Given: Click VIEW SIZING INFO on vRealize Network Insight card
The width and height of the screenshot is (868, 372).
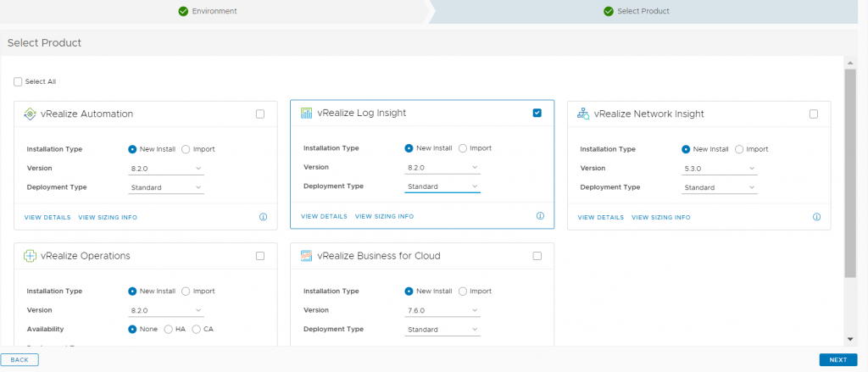Looking at the screenshot, I should [x=661, y=218].
